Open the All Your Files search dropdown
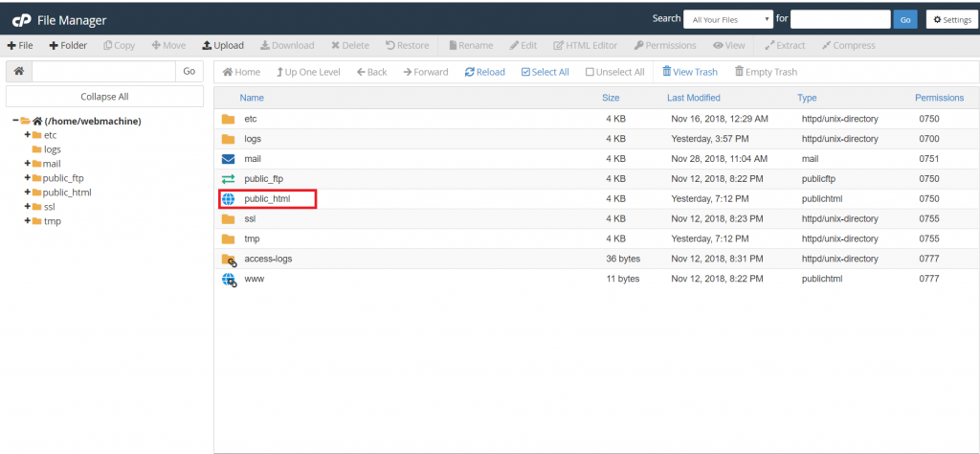Image resolution: width=980 pixels, height=454 pixels. 728,19
